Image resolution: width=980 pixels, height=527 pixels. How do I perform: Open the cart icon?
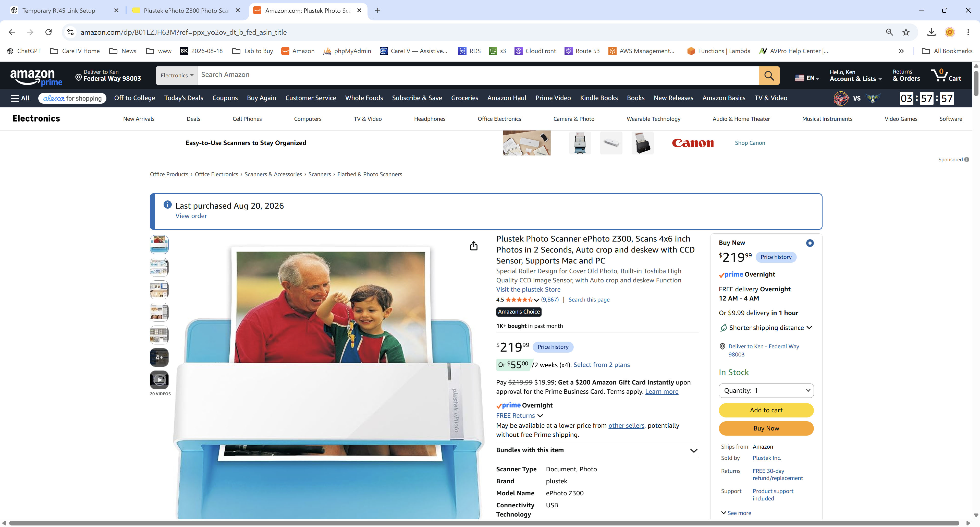tap(946, 75)
